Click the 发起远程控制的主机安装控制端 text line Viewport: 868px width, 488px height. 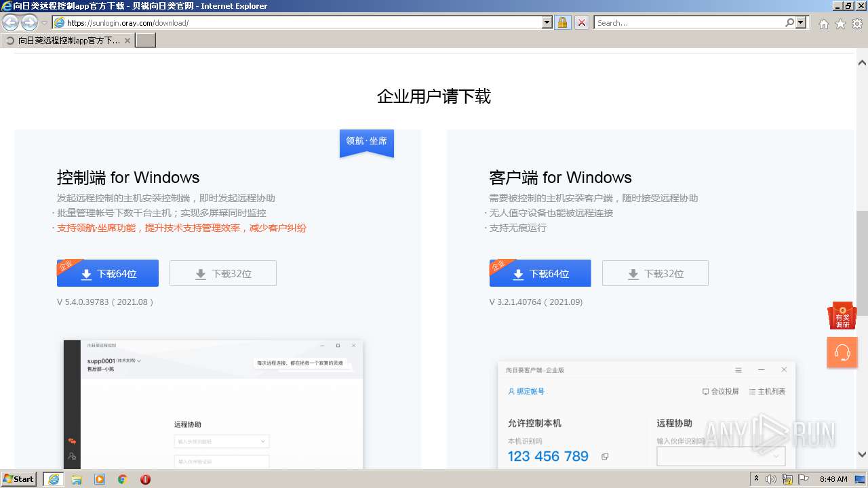point(166,198)
